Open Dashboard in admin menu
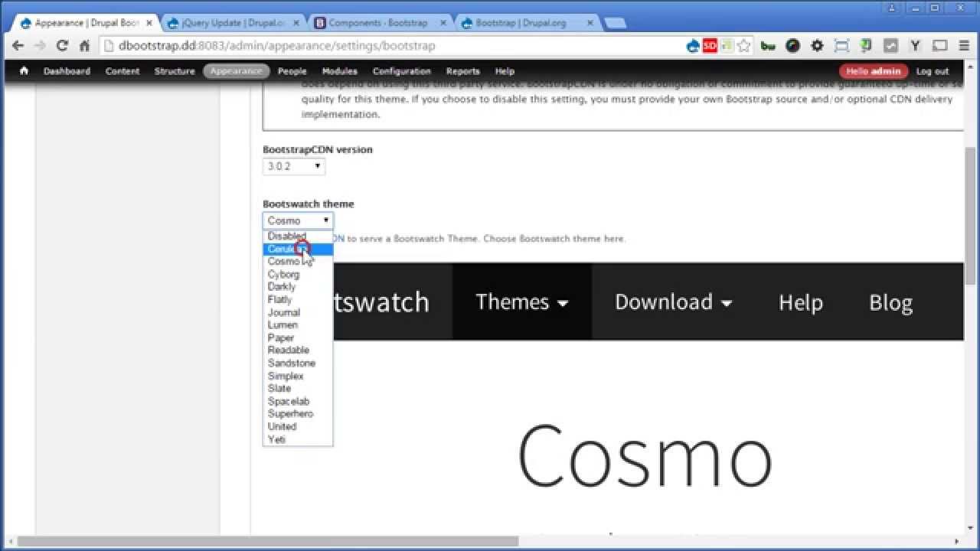980x551 pixels. point(67,71)
